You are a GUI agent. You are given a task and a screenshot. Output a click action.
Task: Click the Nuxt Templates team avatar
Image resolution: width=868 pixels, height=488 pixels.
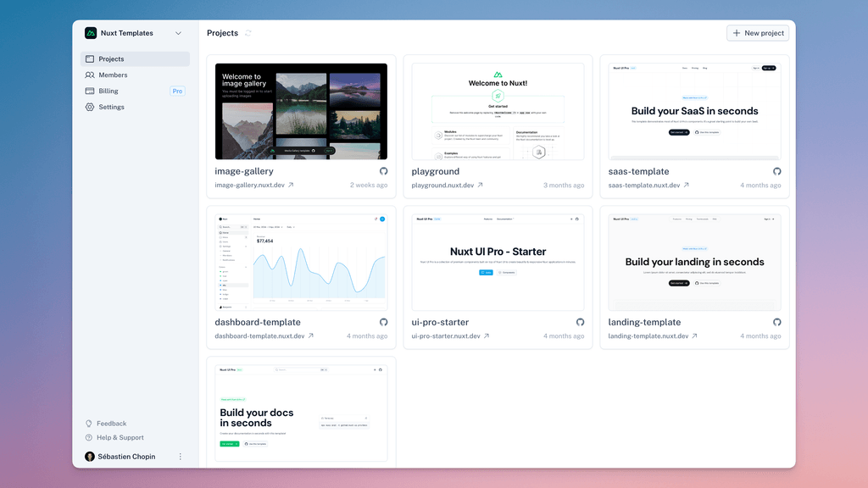tap(90, 32)
